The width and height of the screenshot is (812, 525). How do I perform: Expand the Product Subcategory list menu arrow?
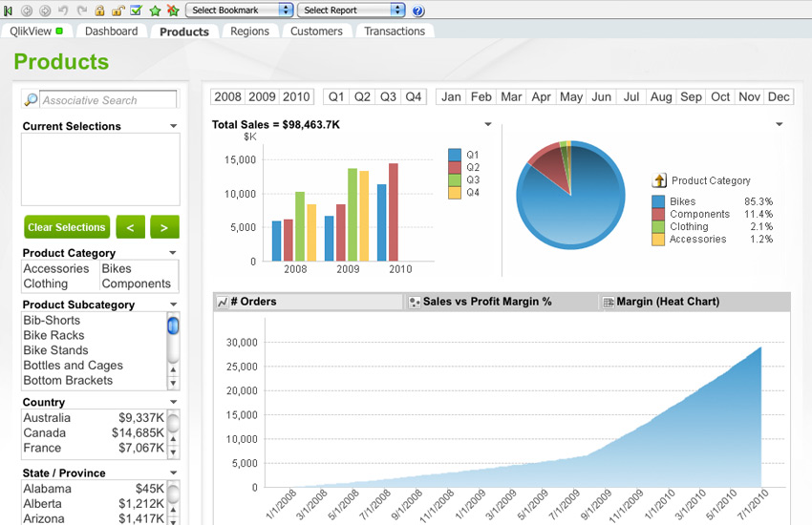[173, 305]
